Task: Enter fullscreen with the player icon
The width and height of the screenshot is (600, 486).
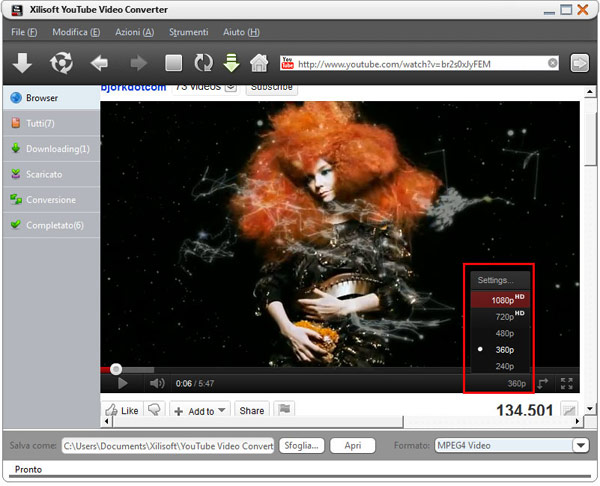Action: point(566,383)
